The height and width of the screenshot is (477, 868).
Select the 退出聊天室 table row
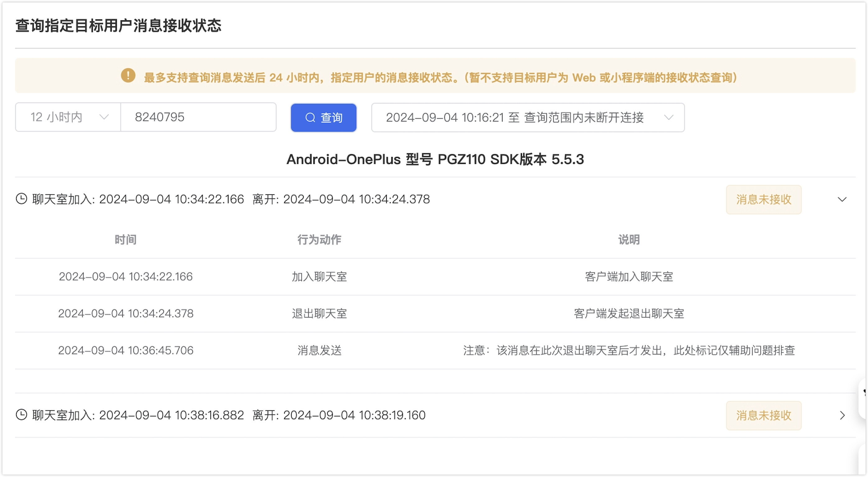[x=319, y=313]
